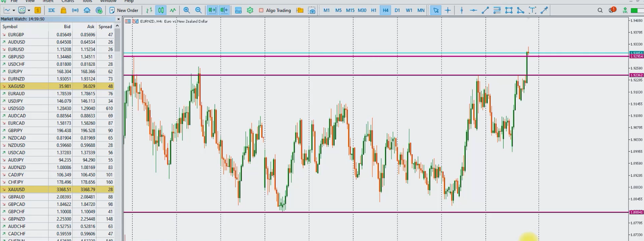Screen dimensions: 644x241
Task: Open the MQL5 IDE editor
Action: pyautogui.click(x=52, y=10)
